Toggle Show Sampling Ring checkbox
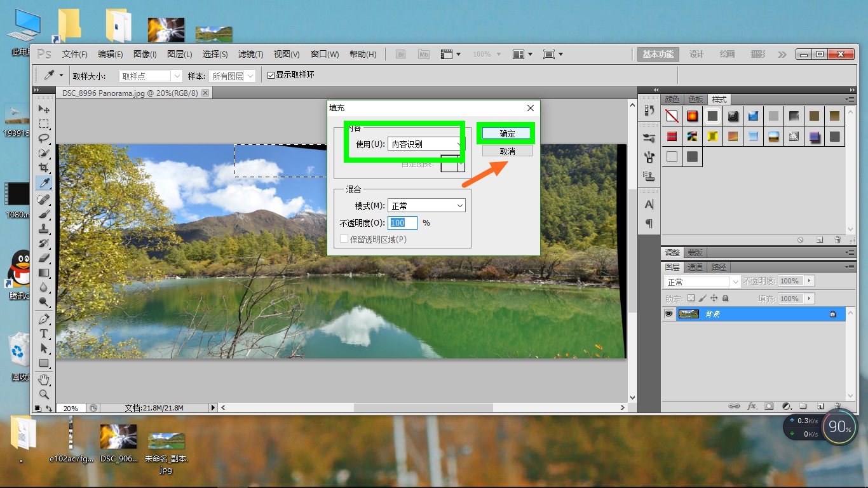Viewport: 868px width, 488px height. coord(271,75)
